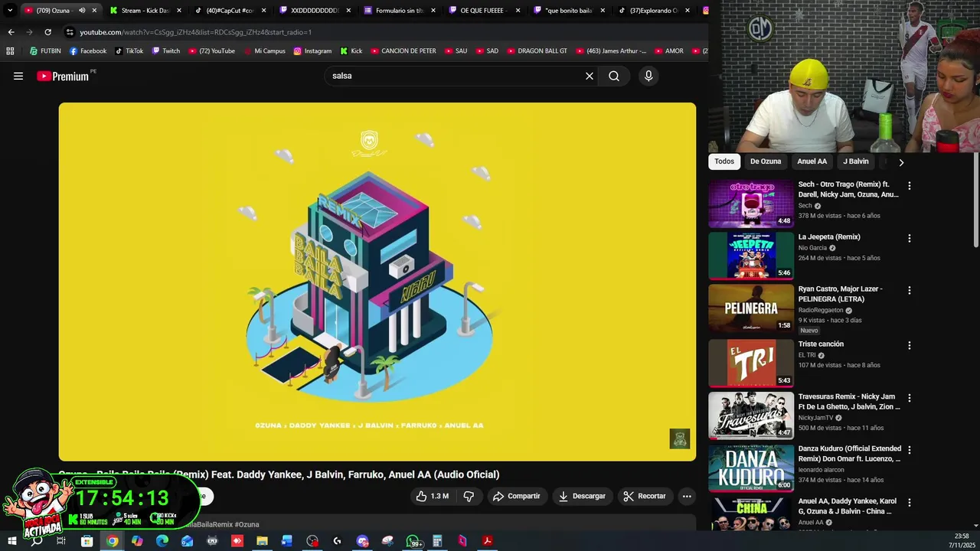The height and width of the screenshot is (551, 980).
Task: Open Adobe Acrobat from taskbar
Action: (487, 541)
